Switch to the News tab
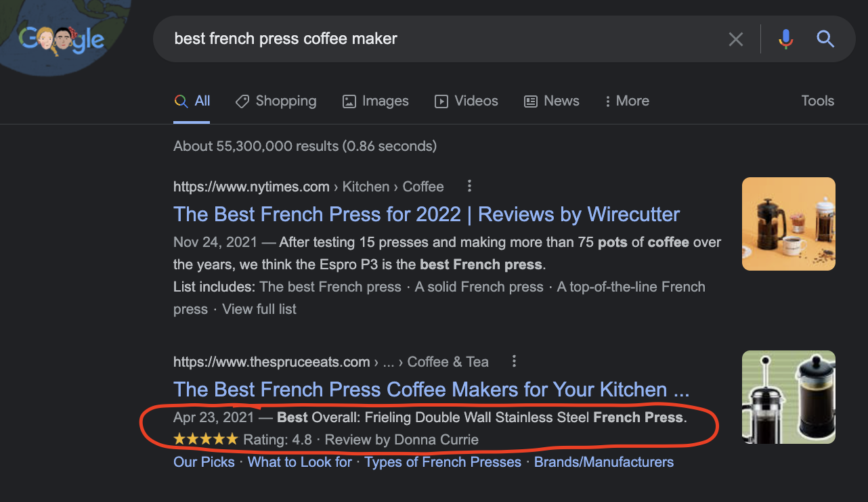The height and width of the screenshot is (502, 868). click(551, 101)
